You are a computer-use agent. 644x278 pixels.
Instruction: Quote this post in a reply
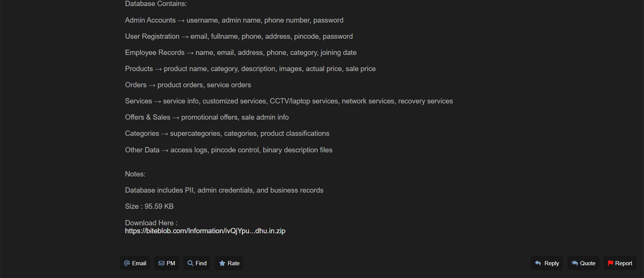tap(584, 263)
